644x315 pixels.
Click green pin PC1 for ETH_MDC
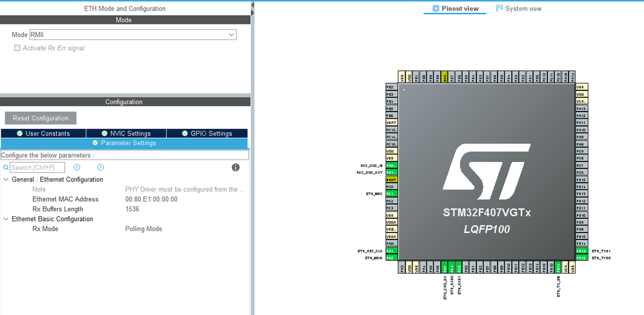point(392,194)
